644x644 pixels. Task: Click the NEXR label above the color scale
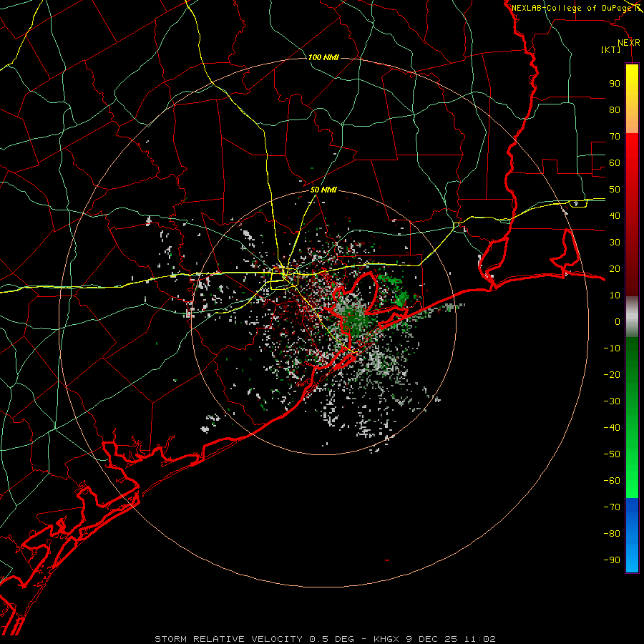click(x=629, y=43)
